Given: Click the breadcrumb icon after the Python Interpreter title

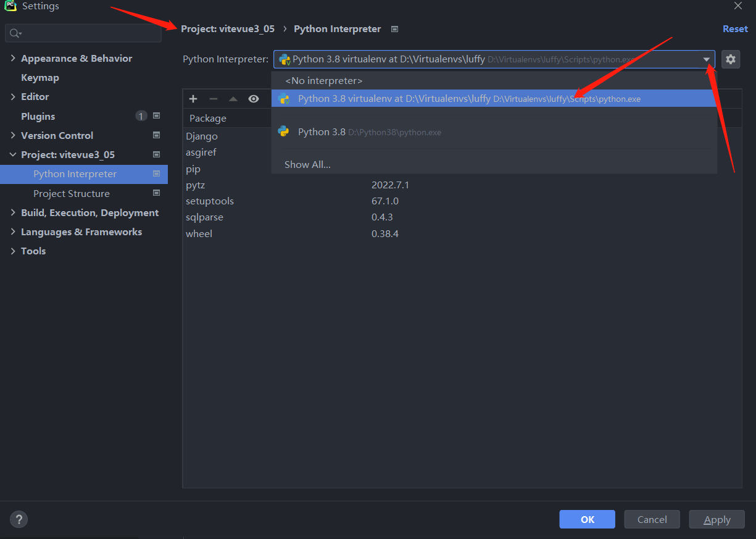Looking at the screenshot, I should (x=395, y=29).
